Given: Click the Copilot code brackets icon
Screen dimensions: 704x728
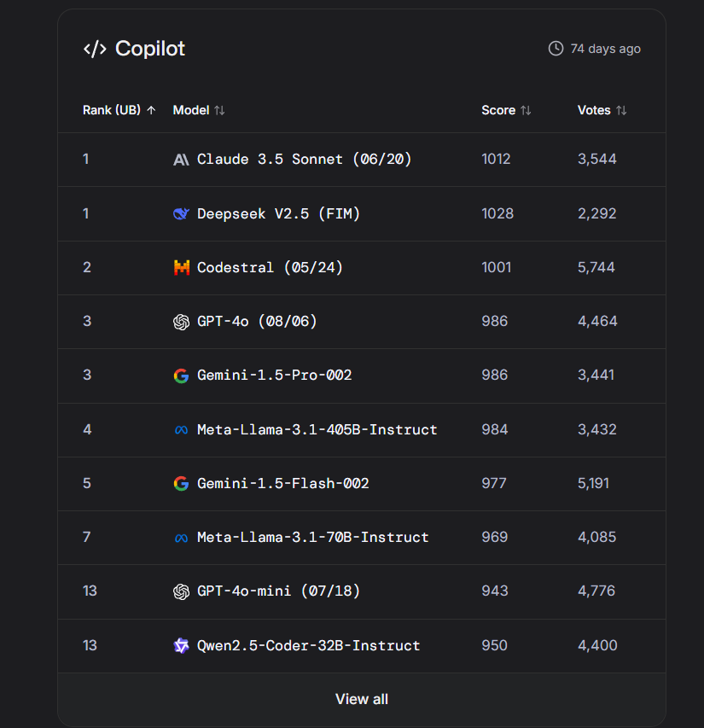Looking at the screenshot, I should tap(94, 49).
